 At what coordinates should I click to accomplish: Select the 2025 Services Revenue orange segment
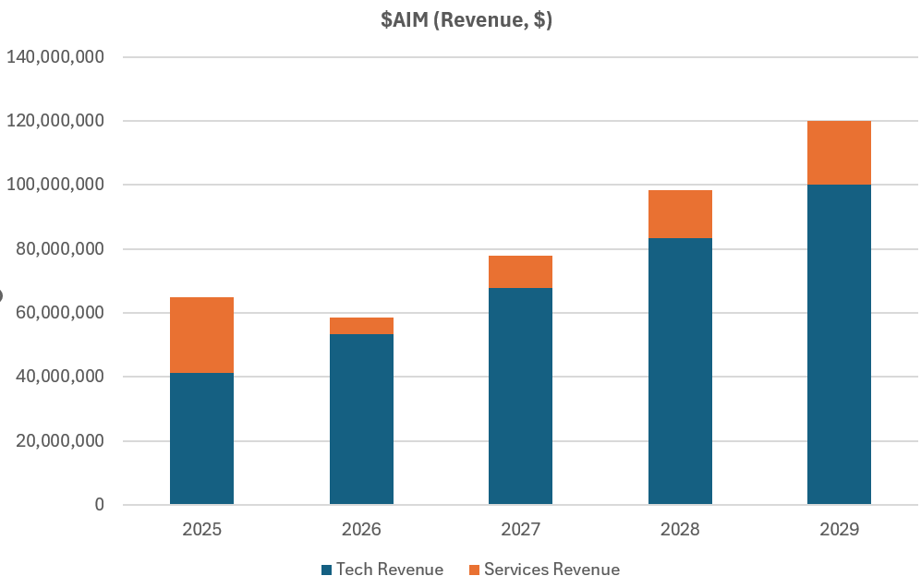click(201, 335)
